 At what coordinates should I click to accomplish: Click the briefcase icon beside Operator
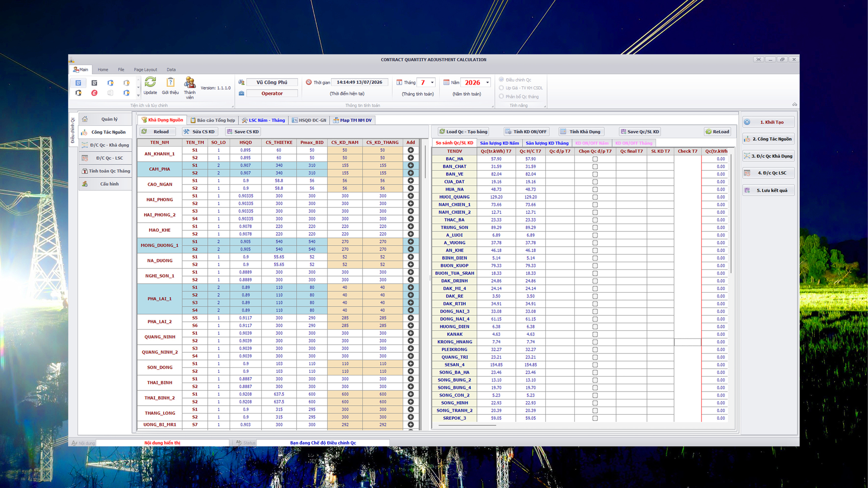(241, 94)
